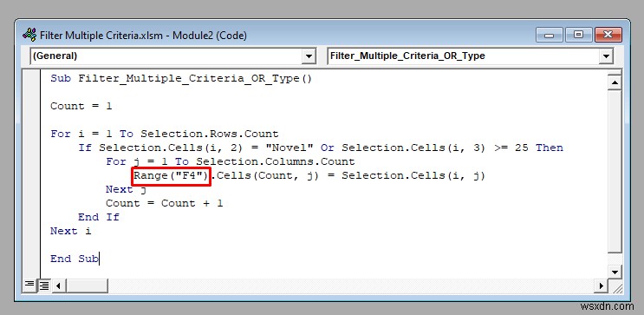644x315 pixels.
Task: Click the horizontal scrollbar right arrow
Action: (602, 285)
